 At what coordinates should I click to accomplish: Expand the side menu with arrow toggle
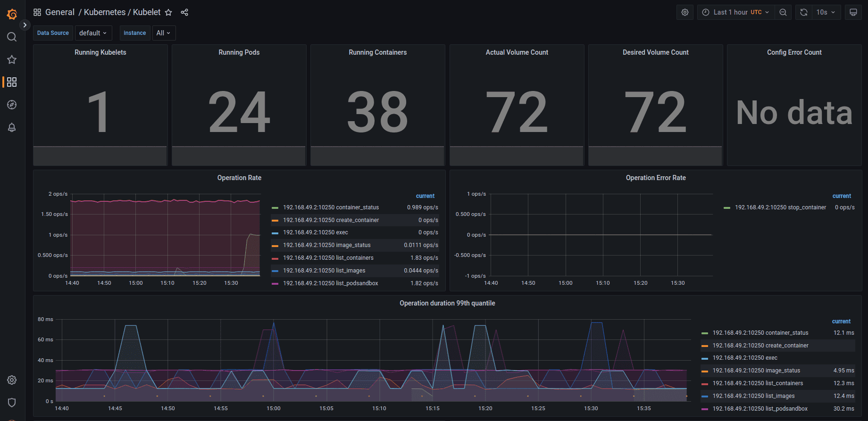point(25,25)
